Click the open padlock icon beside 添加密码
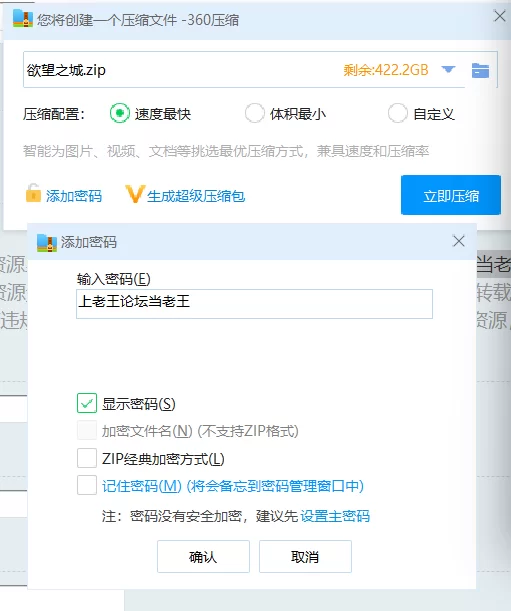Image resolution: width=511 pixels, height=611 pixels. click(x=33, y=193)
